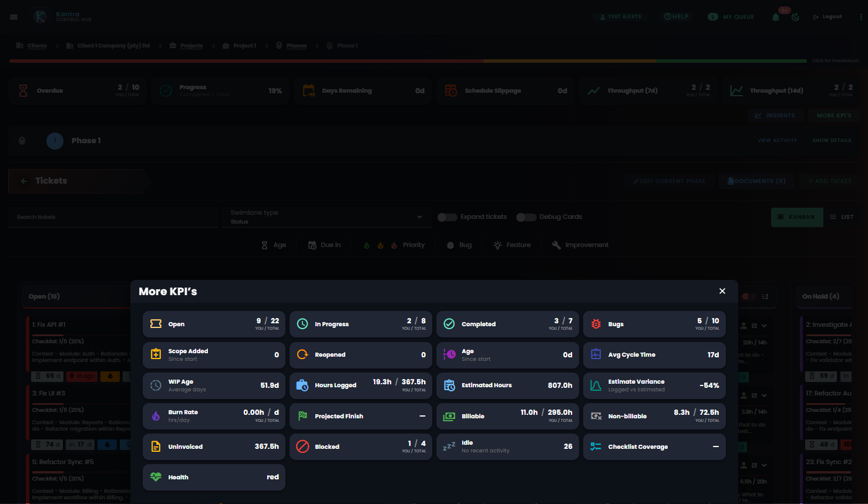This screenshot has width=868, height=504.
Task: Click the Burn Rate flame icon
Action: (156, 416)
